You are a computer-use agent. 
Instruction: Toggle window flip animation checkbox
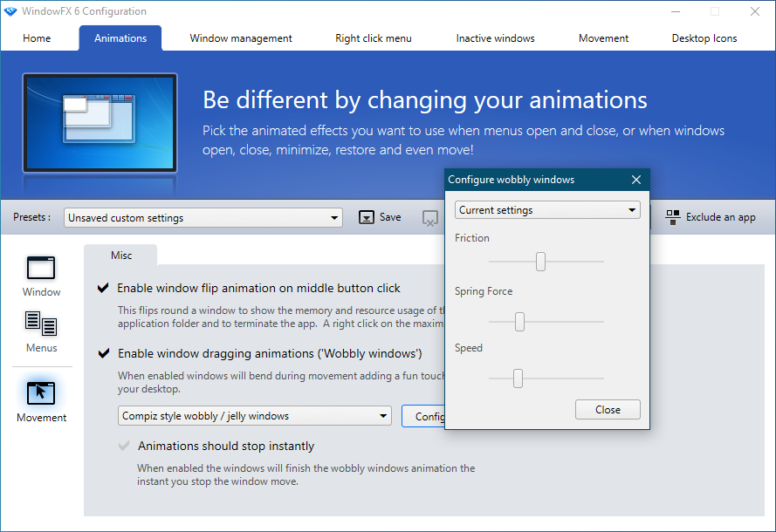coord(103,288)
